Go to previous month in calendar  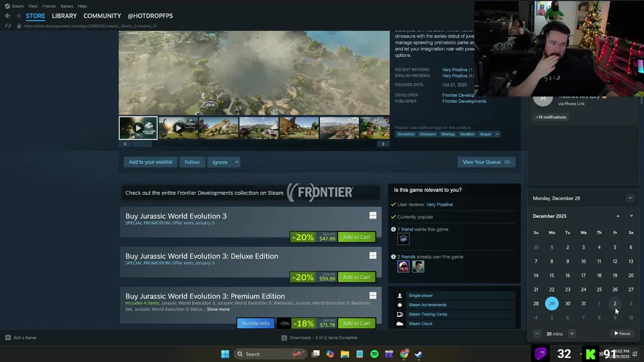click(618, 216)
